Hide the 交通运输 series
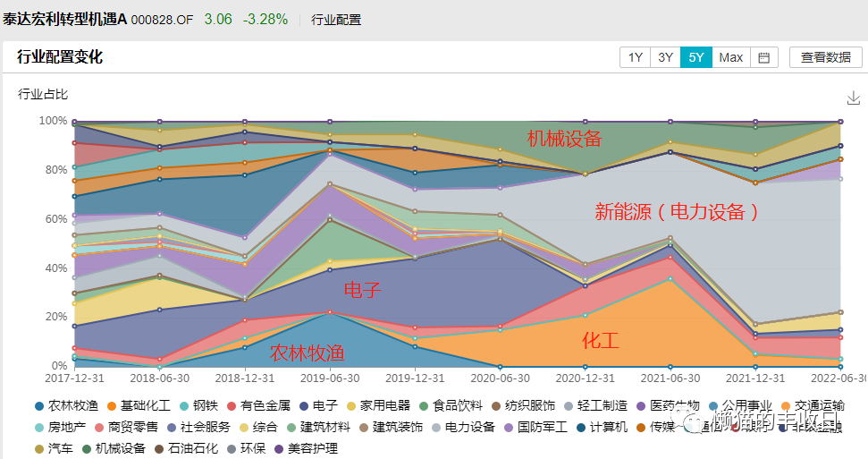Image resolution: width=868 pixels, height=459 pixels. 813,406
